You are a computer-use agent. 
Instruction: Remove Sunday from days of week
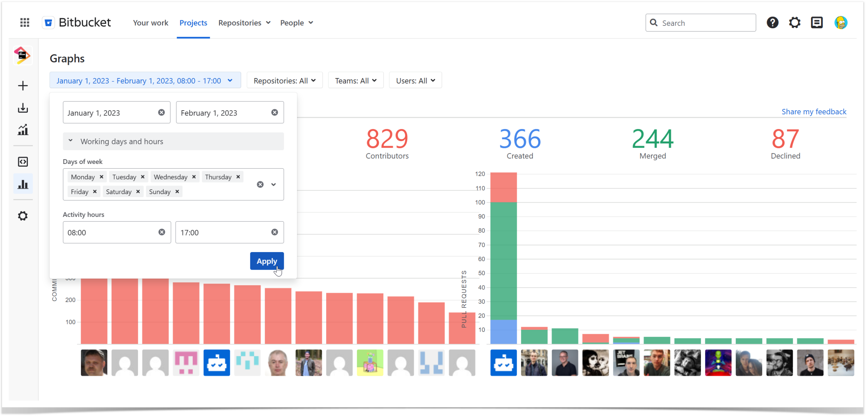point(177,192)
